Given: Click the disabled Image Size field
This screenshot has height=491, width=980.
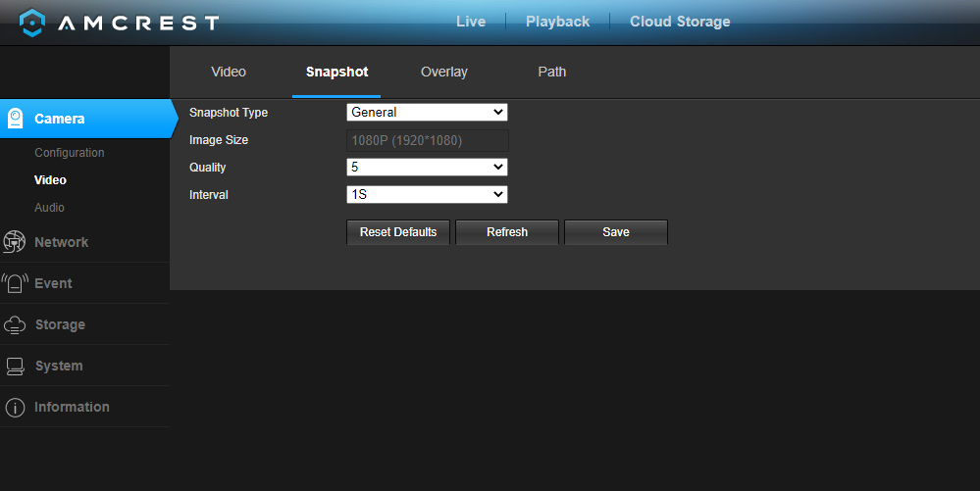Looking at the screenshot, I should (428, 140).
